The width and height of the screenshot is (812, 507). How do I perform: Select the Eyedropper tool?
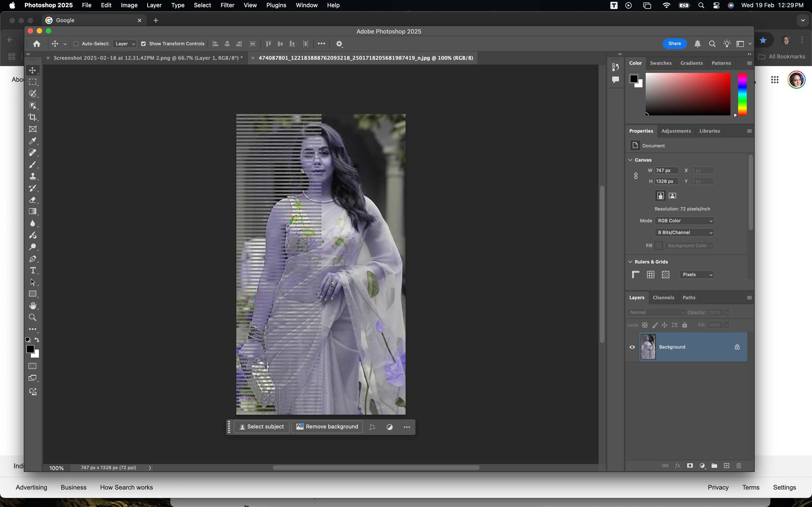click(33, 141)
